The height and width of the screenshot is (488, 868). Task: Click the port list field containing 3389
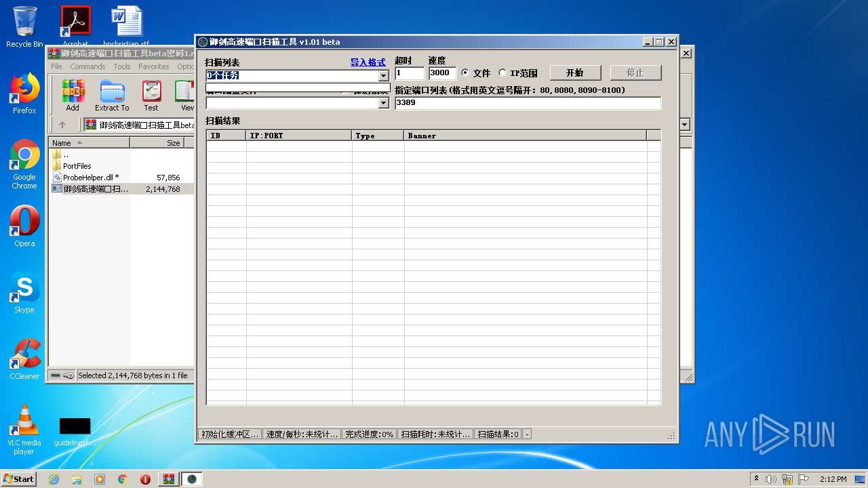528,103
